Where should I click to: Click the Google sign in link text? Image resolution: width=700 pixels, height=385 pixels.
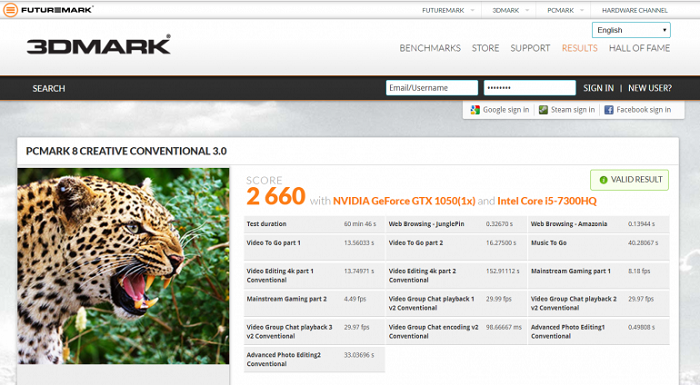click(506, 109)
